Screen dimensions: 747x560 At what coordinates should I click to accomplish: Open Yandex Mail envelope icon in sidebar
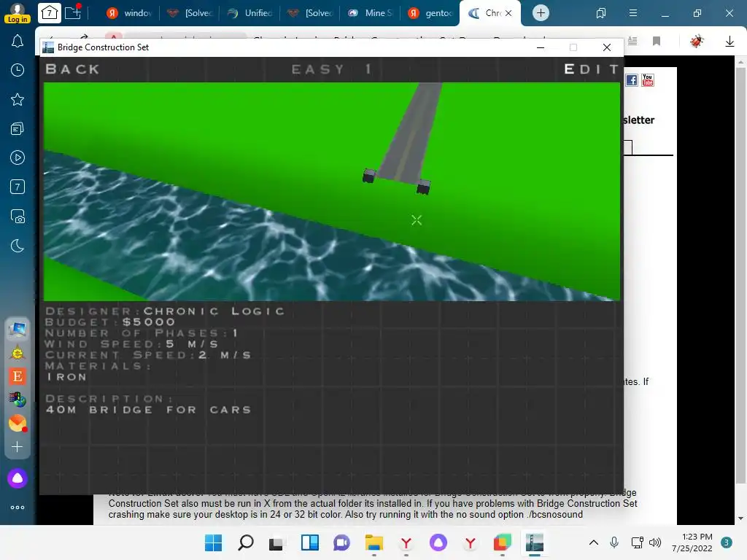pos(18,423)
